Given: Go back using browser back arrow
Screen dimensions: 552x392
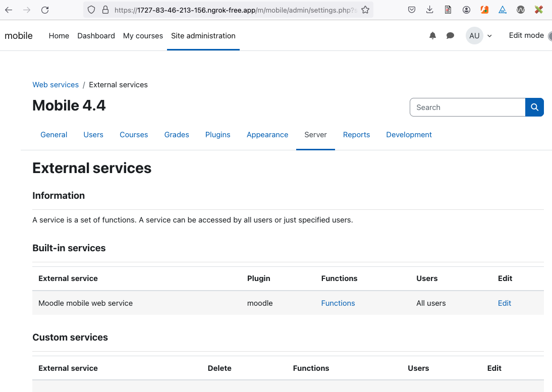Looking at the screenshot, I should click(x=9, y=10).
